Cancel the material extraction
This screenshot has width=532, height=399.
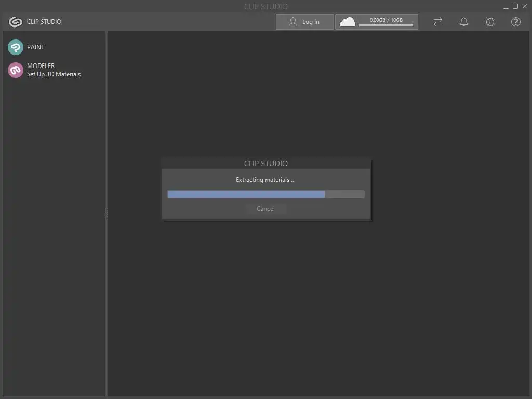coord(265,209)
